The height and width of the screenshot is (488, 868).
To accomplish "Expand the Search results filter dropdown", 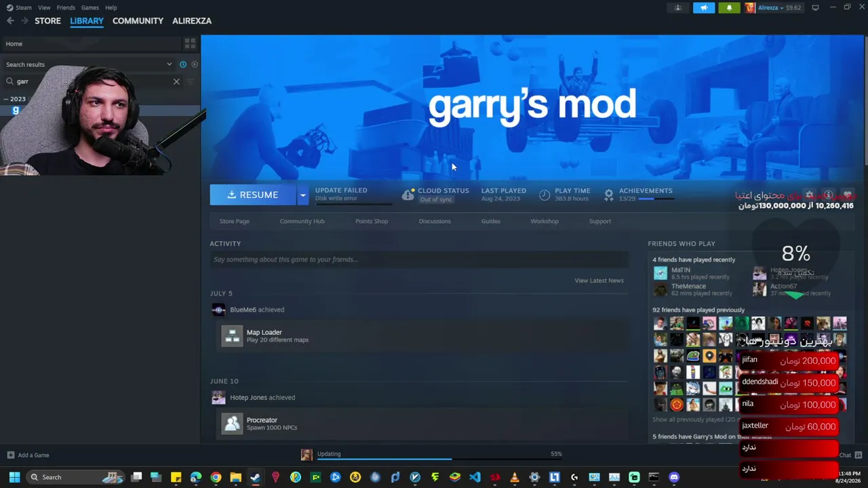I will tap(170, 64).
